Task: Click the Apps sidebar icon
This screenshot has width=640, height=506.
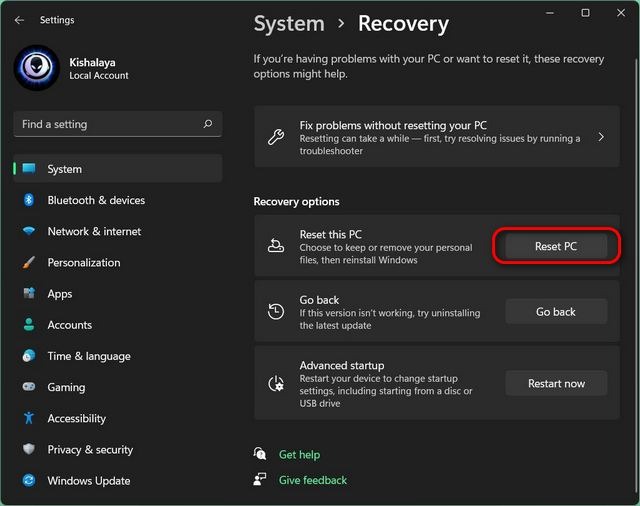Action: (29, 293)
